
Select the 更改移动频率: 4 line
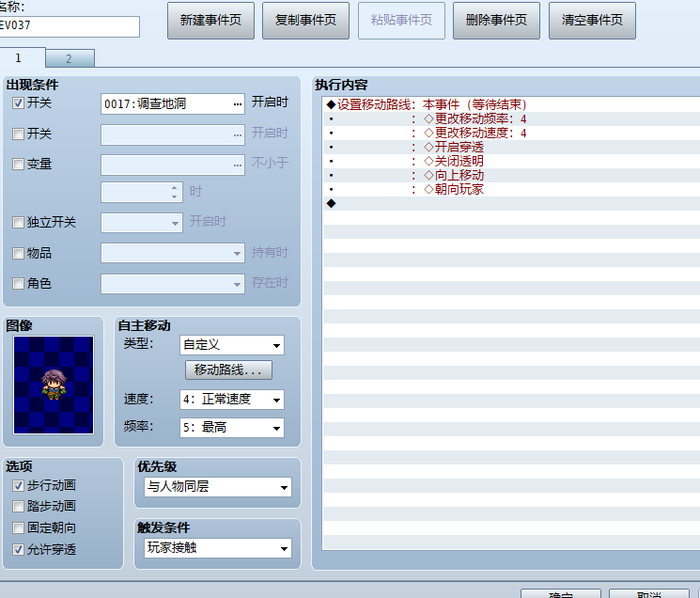[511, 118]
